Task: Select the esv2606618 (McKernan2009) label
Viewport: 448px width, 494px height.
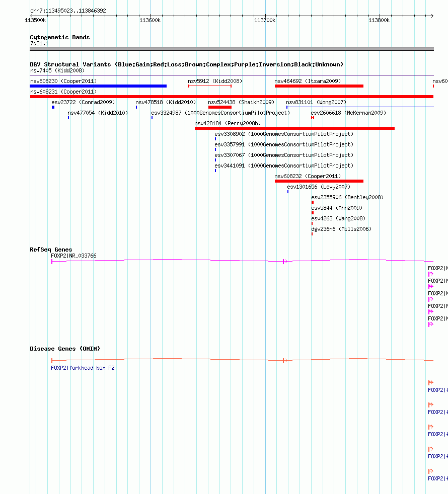Action: coord(348,113)
